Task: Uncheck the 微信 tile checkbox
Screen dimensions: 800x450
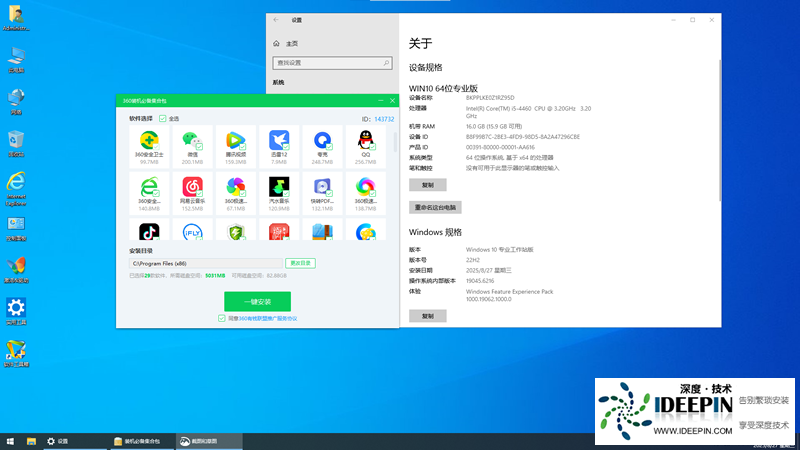Action: pos(199,146)
